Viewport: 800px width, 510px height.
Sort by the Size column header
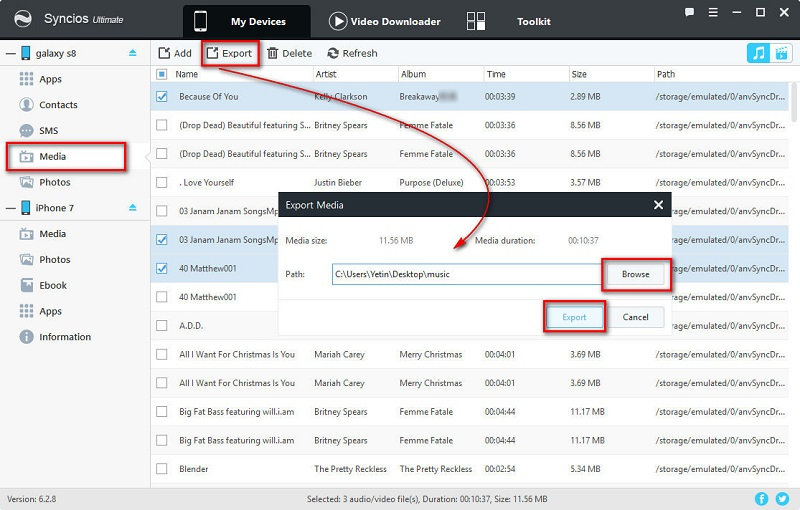pos(579,74)
